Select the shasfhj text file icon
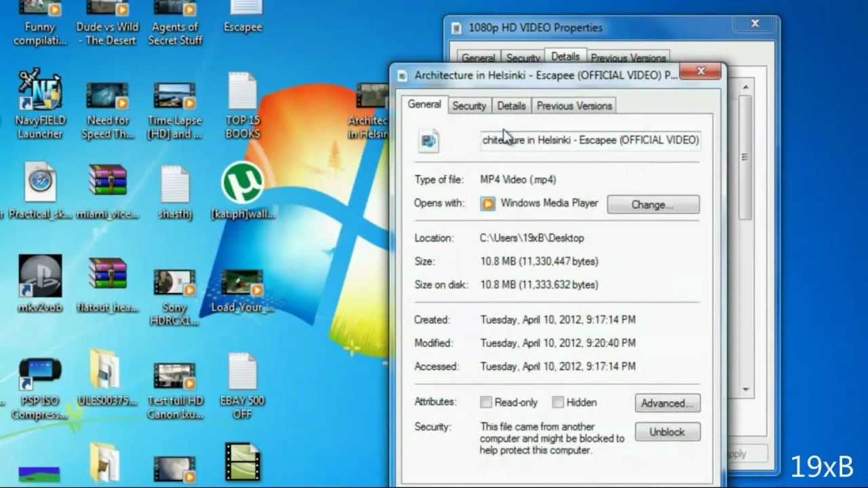Viewport: 868px width, 488px height. coord(175,184)
